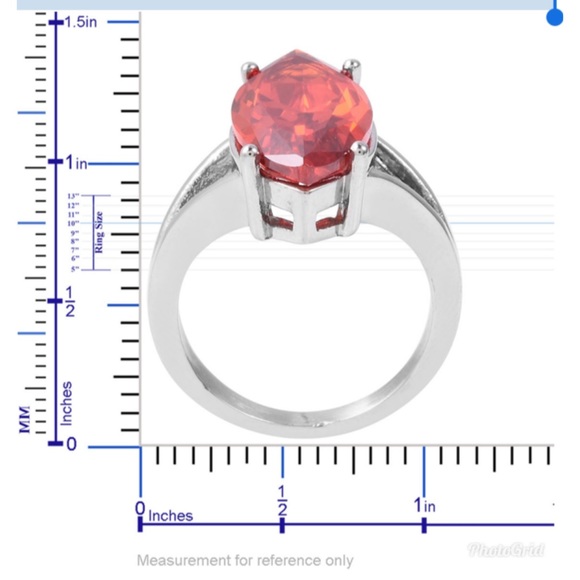This screenshot has height=580, width=580.
Task: Click the 5" ring size mark
Action: point(75,269)
